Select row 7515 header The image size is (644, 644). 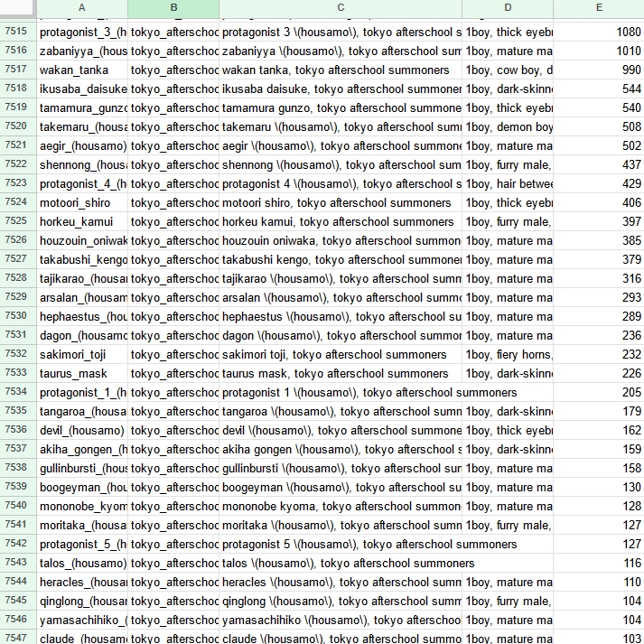coord(16,32)
